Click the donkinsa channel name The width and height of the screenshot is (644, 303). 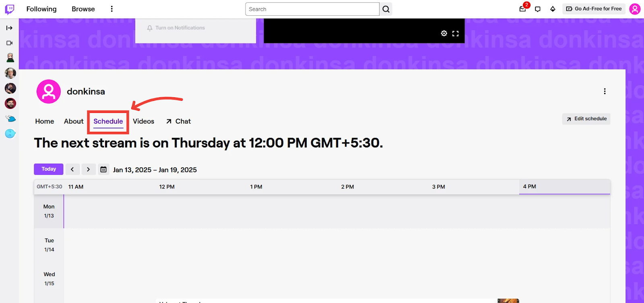click(86, 92)
